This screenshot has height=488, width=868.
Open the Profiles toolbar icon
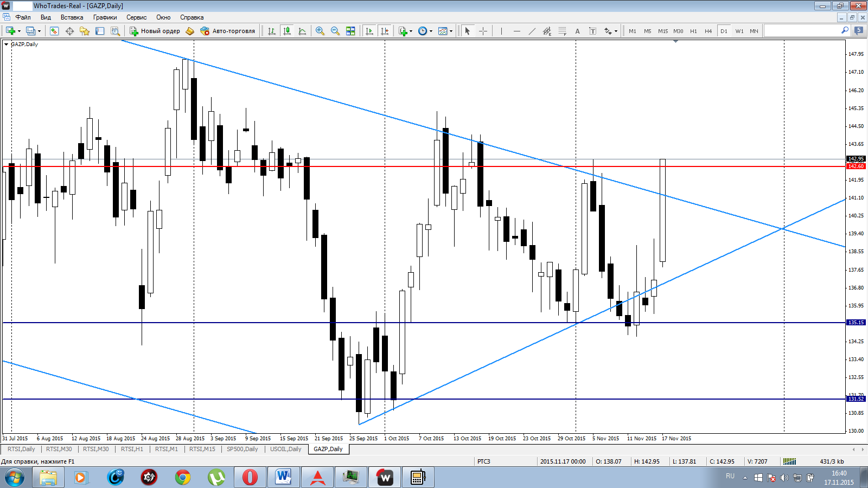[x=30, y=31]
